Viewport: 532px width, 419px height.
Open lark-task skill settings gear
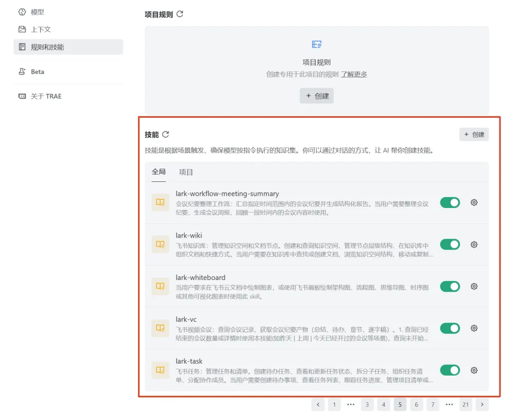click(474, 370)
